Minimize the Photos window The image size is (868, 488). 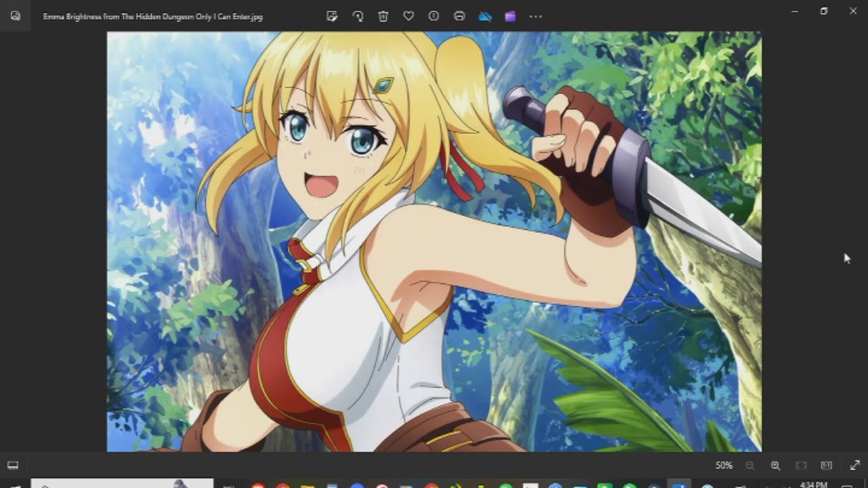pos(795,11)
